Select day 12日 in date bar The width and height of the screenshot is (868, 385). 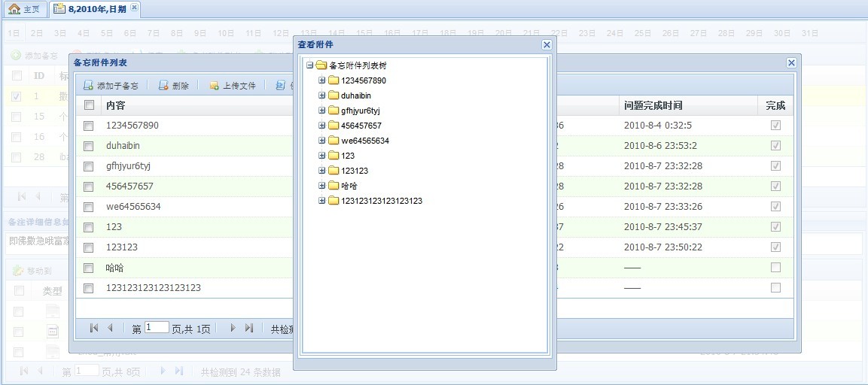[282, 33]
